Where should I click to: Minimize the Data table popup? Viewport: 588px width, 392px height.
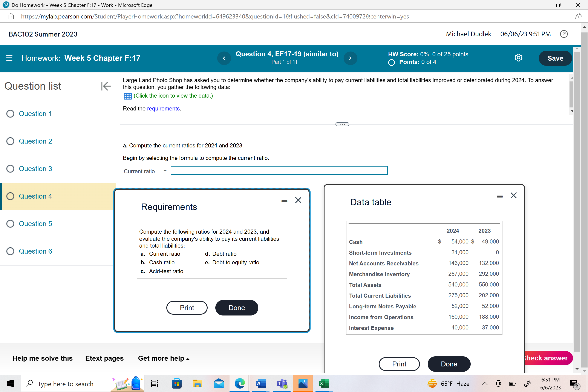tap(499, 196)
